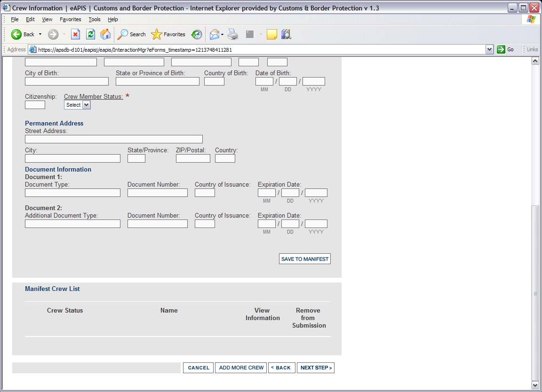Click the Print icon in toolbar
The height and width of the screenshot is (392, 542).
[x=233, y=34]
